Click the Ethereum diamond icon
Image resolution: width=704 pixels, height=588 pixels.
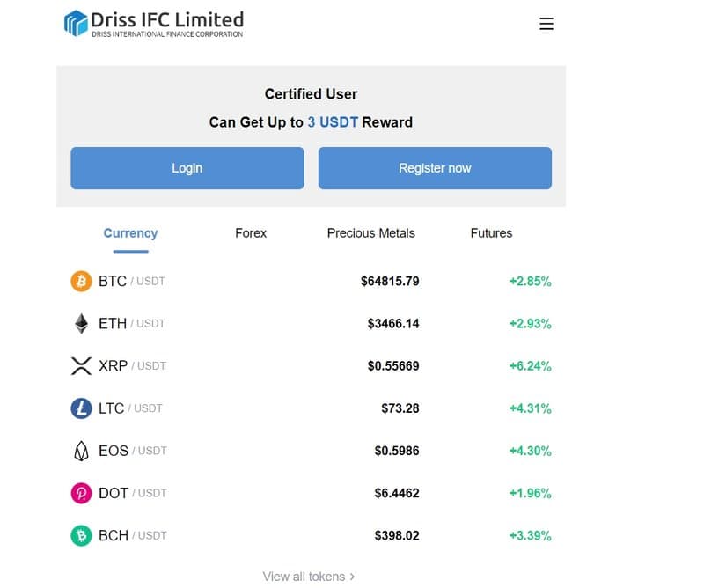coord(81,324)
